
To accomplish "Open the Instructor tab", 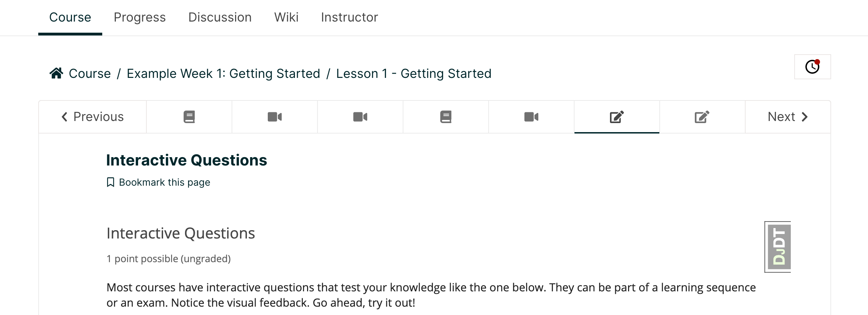I will click(x=349, y=17).
